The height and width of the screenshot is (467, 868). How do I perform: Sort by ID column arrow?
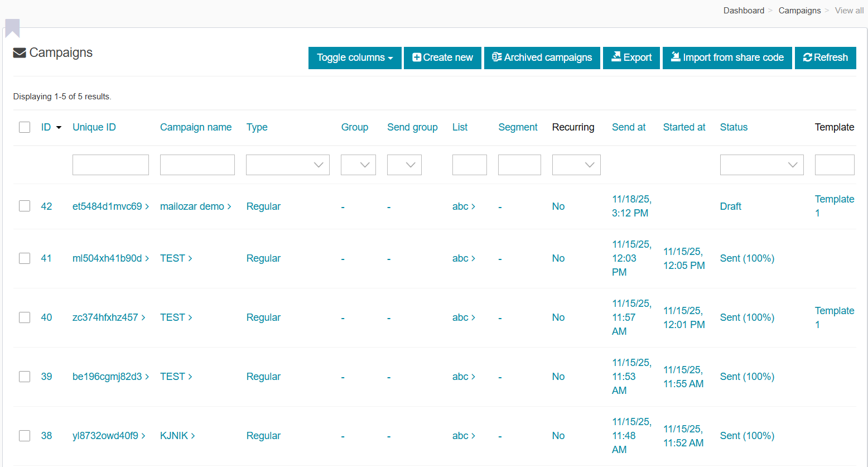59,128
